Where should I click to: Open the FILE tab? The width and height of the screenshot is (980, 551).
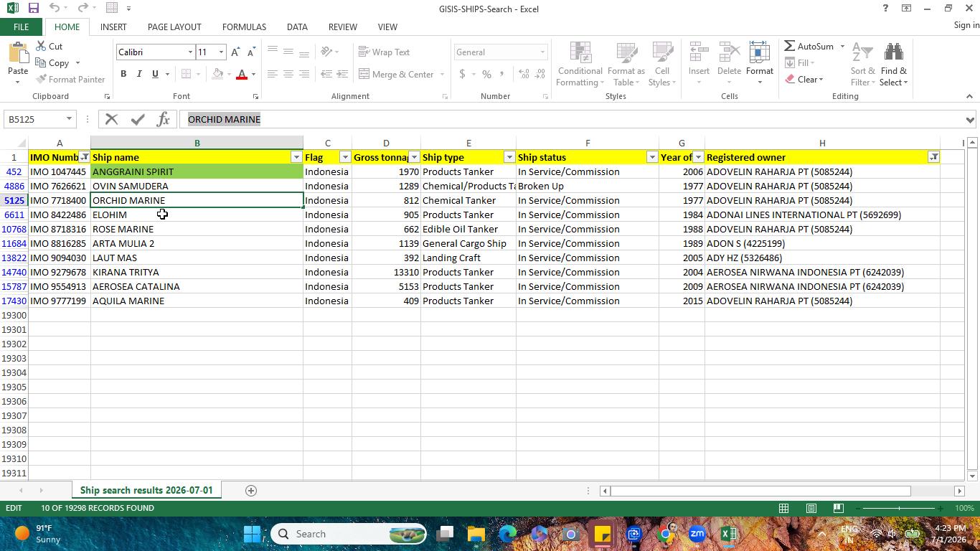[21, 27]
